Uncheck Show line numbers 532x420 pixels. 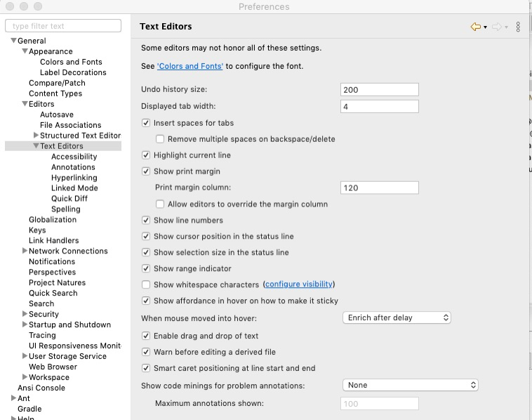click(146, 221)
